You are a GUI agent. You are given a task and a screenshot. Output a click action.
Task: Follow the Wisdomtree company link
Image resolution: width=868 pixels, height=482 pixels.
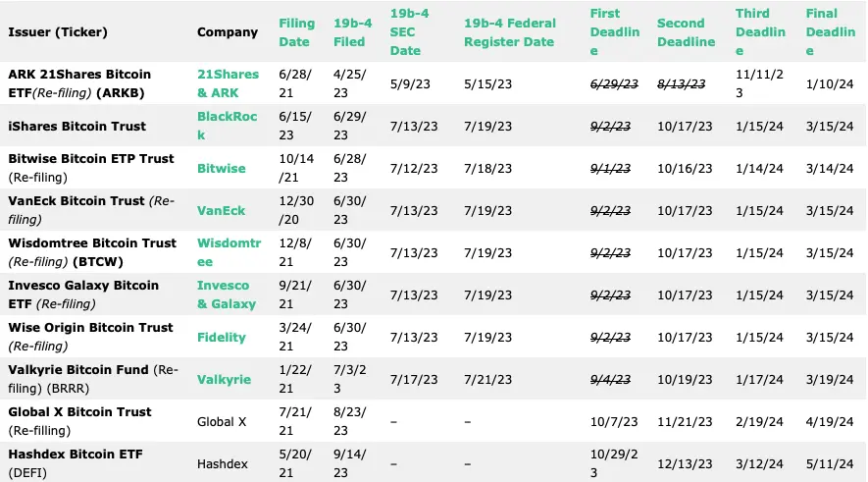point(229,252)
